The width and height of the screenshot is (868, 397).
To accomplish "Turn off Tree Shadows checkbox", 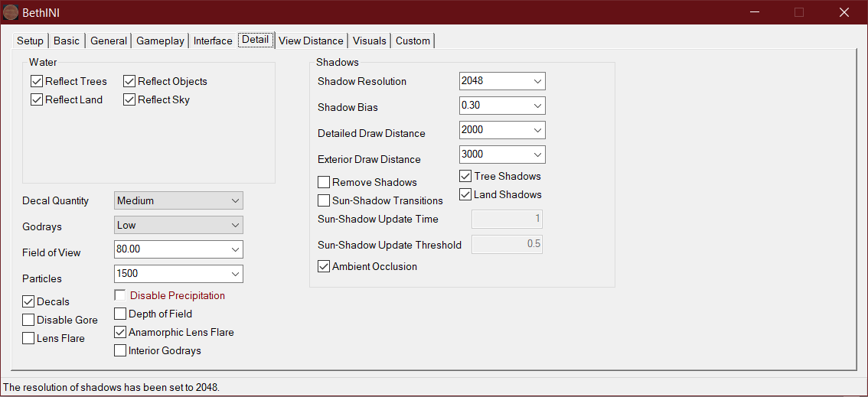I will pyautogui.click(x=465, y=176).
